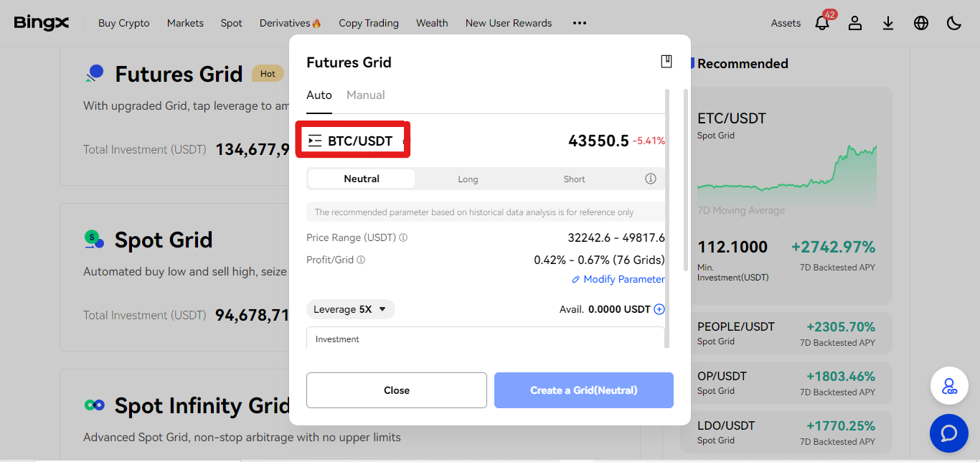Viewport: 980px width, 462px height.
Task: Click the Profit/Grid info icon
Action: coord(361,260)
